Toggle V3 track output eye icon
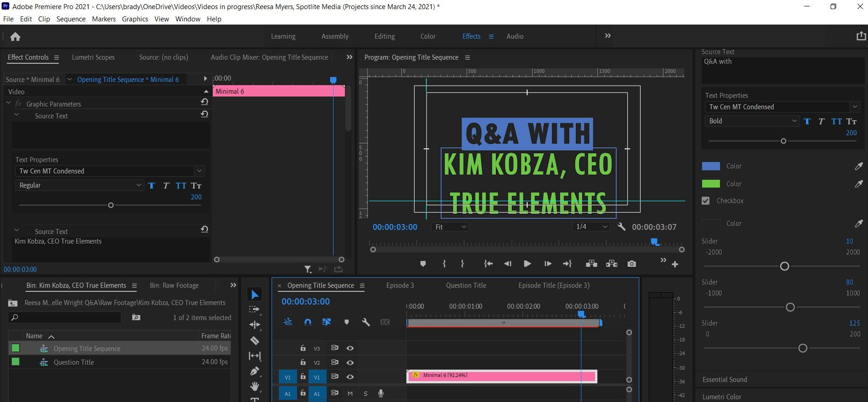Screen dimensions: 868x402 coord(350,348)
